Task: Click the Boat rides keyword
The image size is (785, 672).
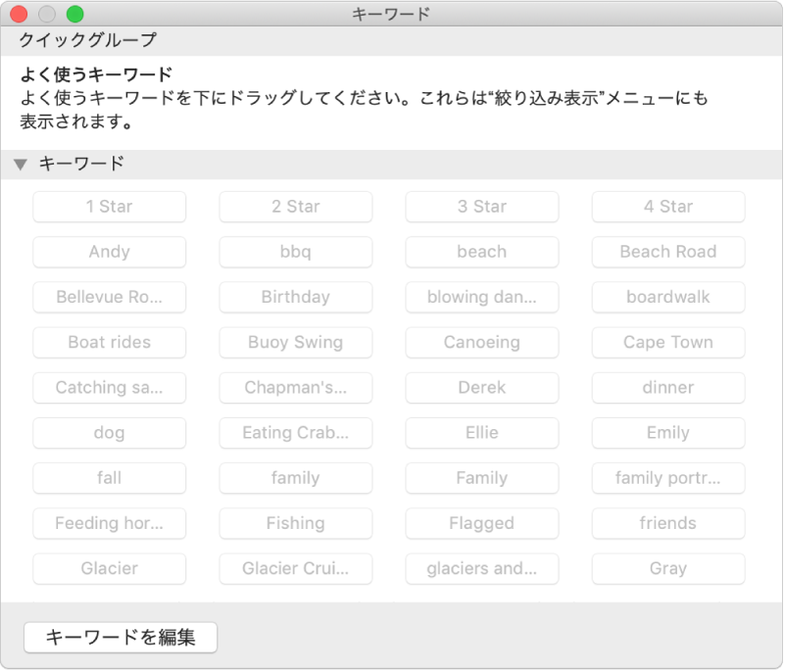Action: point(109,342)
